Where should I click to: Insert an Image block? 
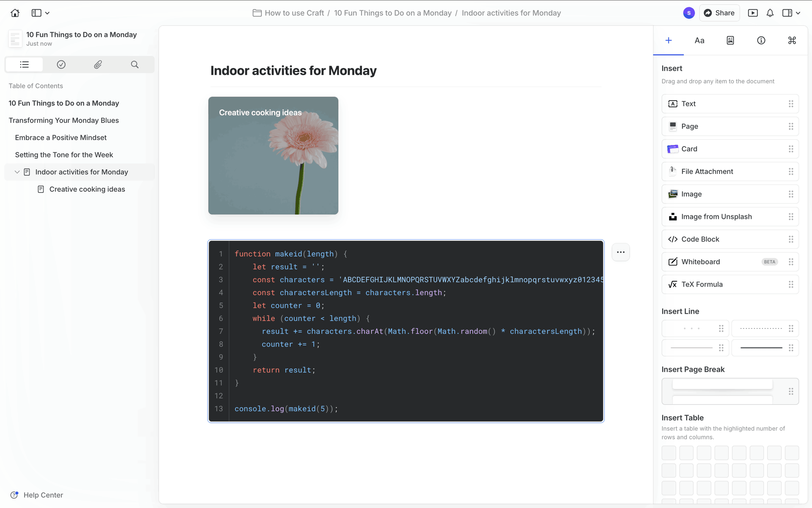point(730,194)
